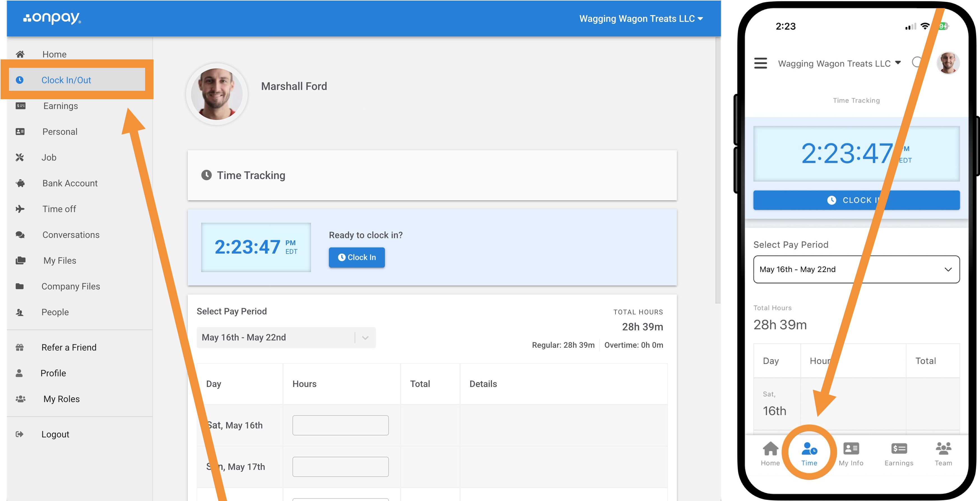
Task: Select the Clock In/Out clock icon
Action: [x=20, y=80]
